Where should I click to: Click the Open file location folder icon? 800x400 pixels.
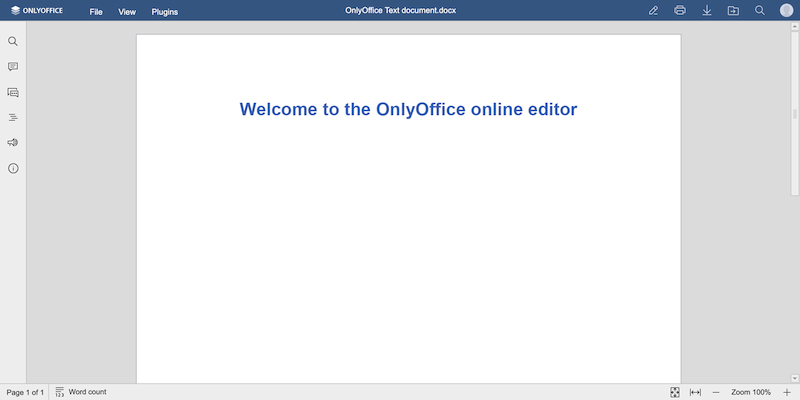(733, 11)
